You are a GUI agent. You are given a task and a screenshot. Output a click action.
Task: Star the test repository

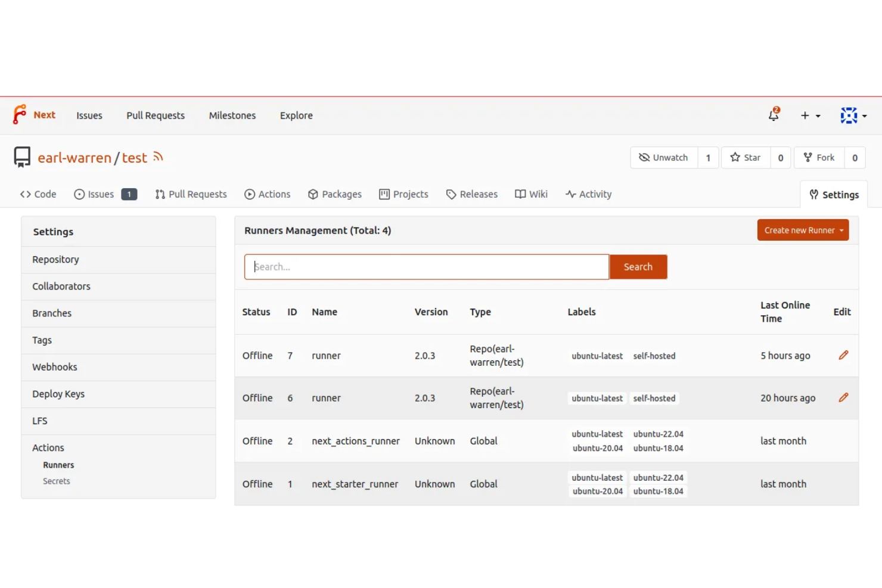point(745,157)
